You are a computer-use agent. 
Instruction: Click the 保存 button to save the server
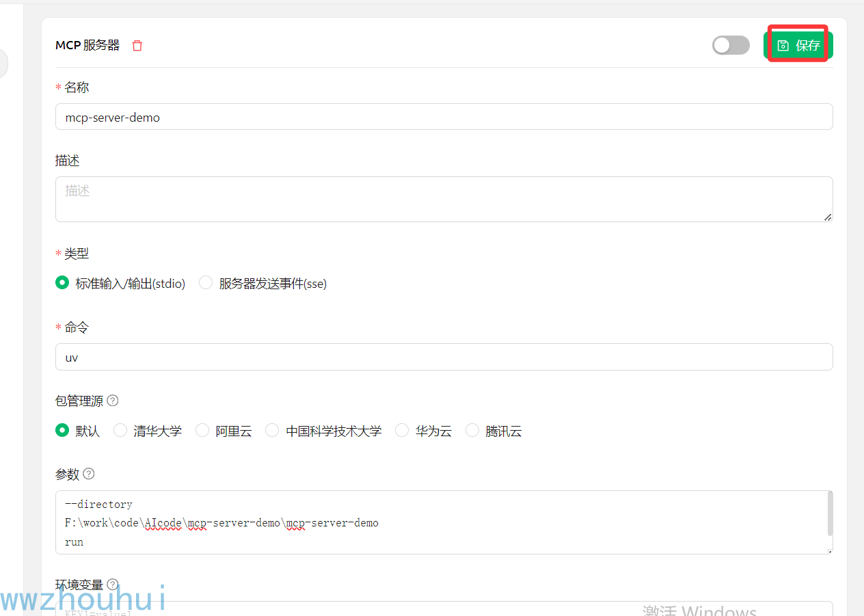(x=798, y=45)
